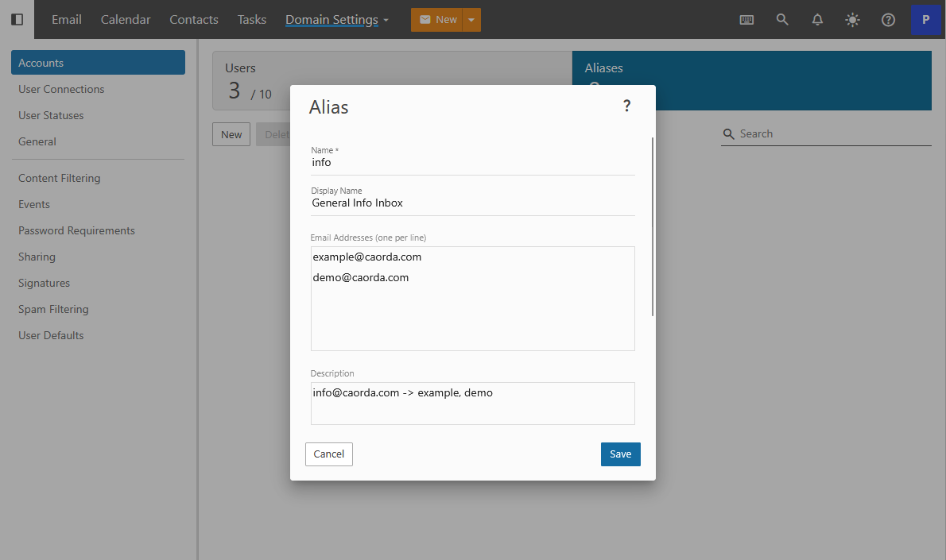This screenshot has height=560, width=946.
Task: Open the Calendar menu item
Action: click(x=126, y=20)
